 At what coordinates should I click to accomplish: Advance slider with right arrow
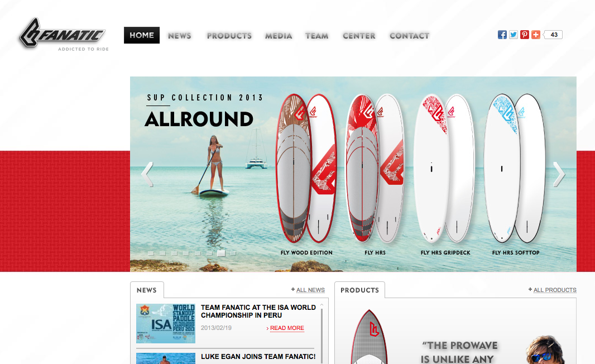tap(559, 174)
